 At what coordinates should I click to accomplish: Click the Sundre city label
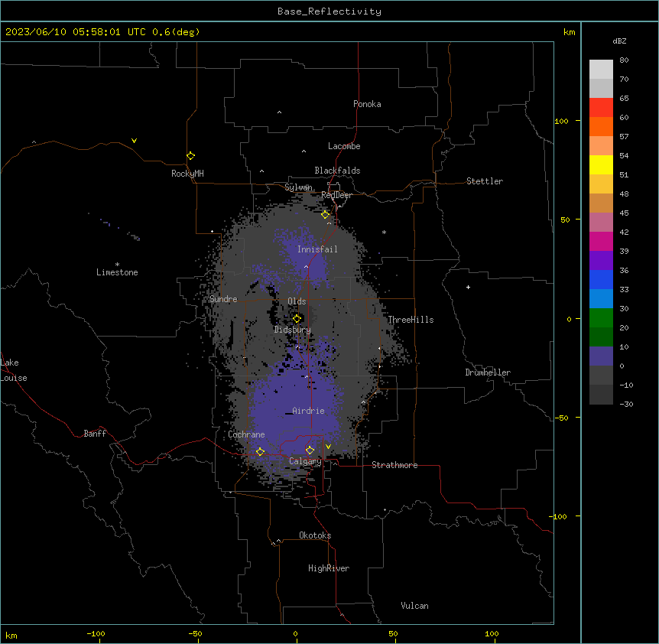[x=223, y=299]
